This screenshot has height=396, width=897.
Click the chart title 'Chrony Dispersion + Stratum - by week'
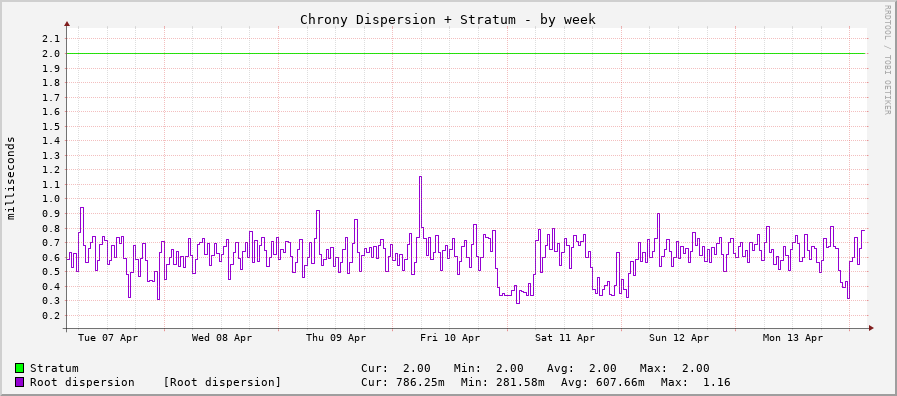tap(448, 19)
